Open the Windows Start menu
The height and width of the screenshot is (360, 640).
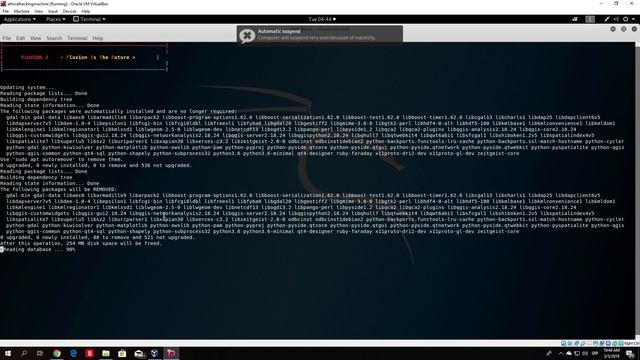click(x=7, y=353)
